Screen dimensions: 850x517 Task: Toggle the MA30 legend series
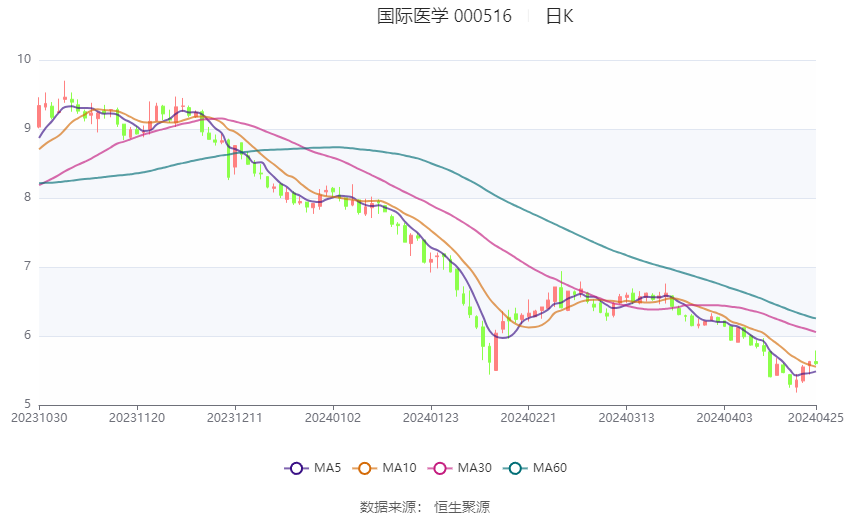pyautogui.click(x=460, y=468)
